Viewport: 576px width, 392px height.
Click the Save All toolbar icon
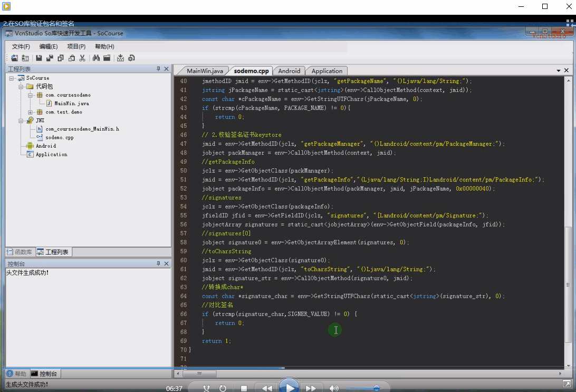click(50, 58)
